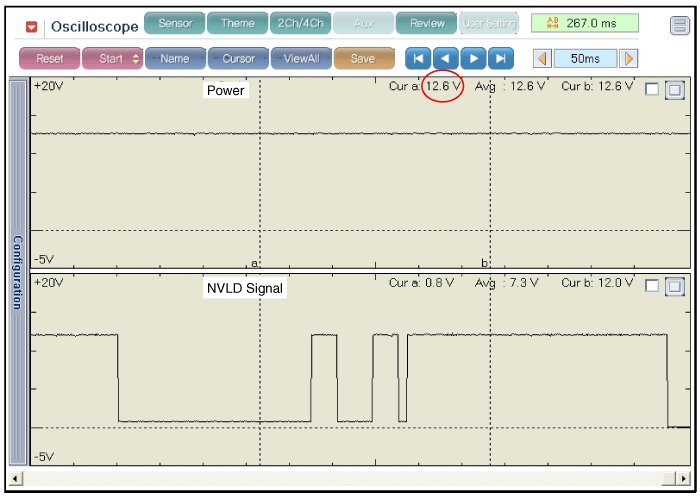
Task: Open the Sensor tab
Action: [x=175, y=24]
